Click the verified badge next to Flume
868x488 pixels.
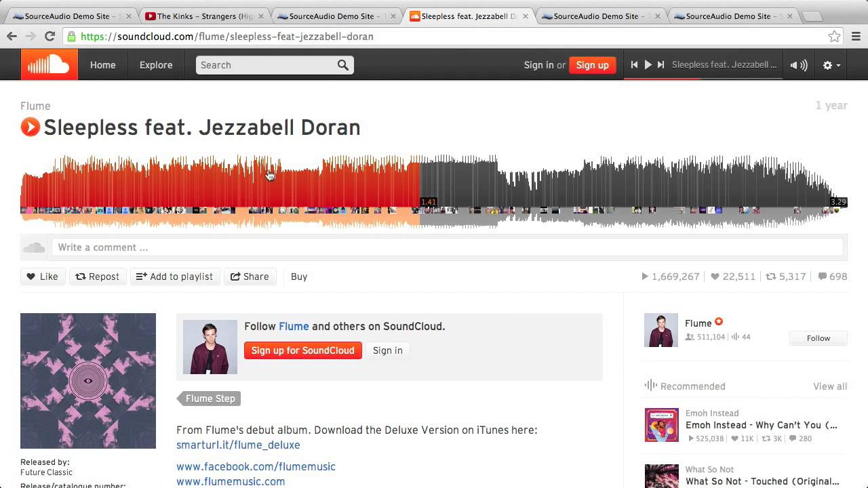(719, 323)
